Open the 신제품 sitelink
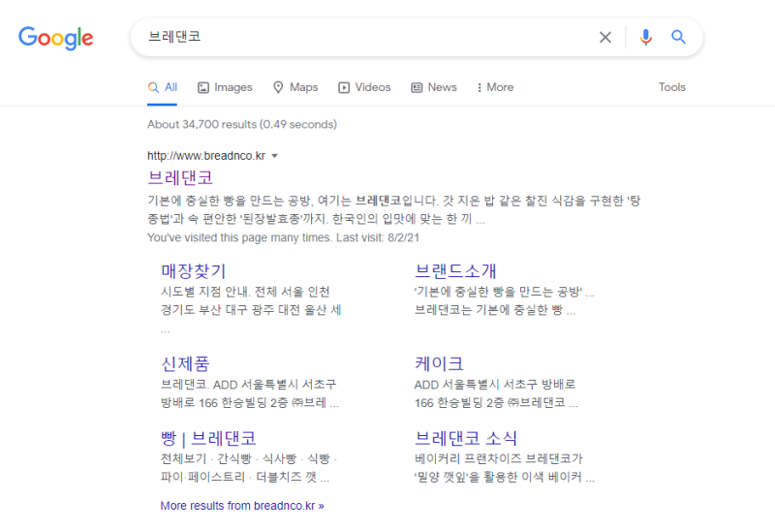 pos(185,364)
